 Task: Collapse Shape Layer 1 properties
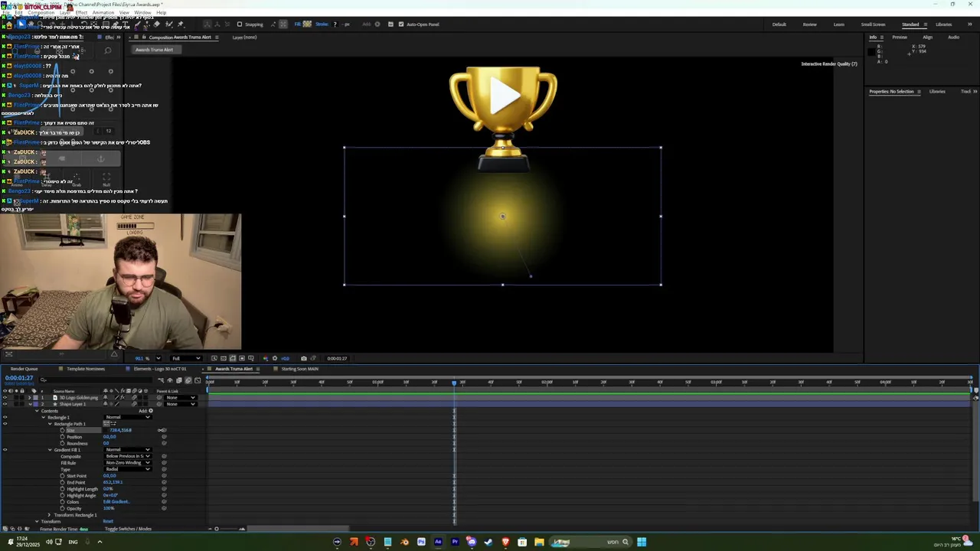tap(30, 404)
